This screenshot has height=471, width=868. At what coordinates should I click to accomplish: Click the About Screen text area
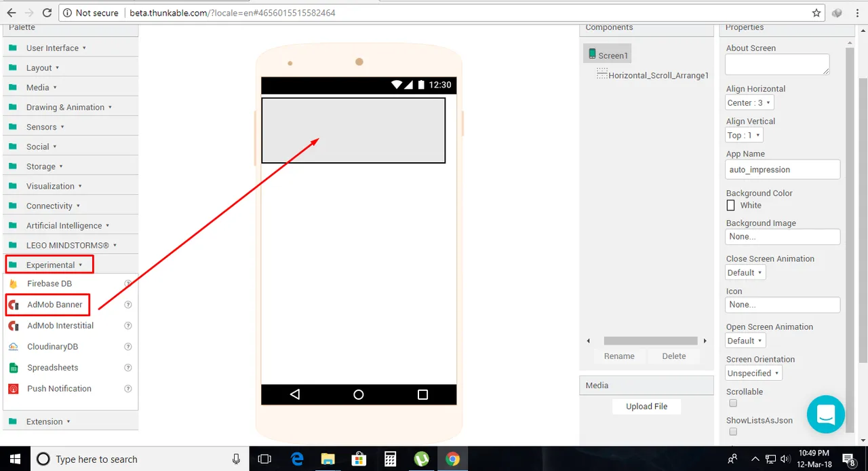click(777, 64)
